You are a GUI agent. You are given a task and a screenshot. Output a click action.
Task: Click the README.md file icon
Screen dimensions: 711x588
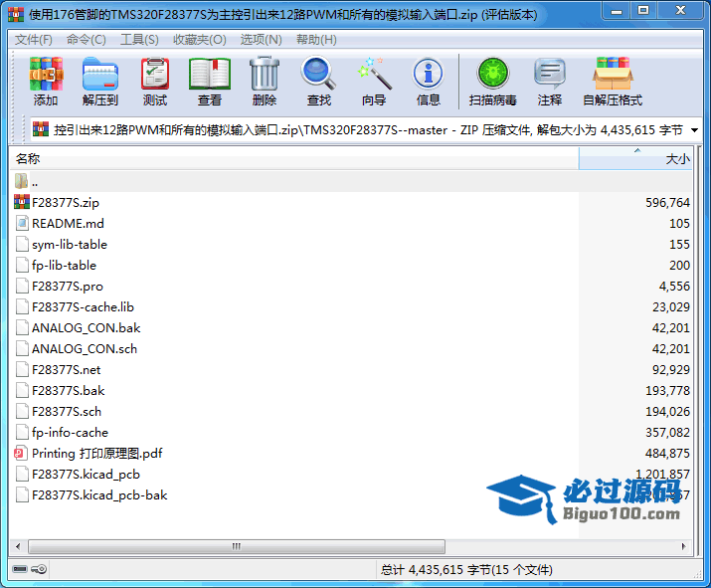(22, 223)
